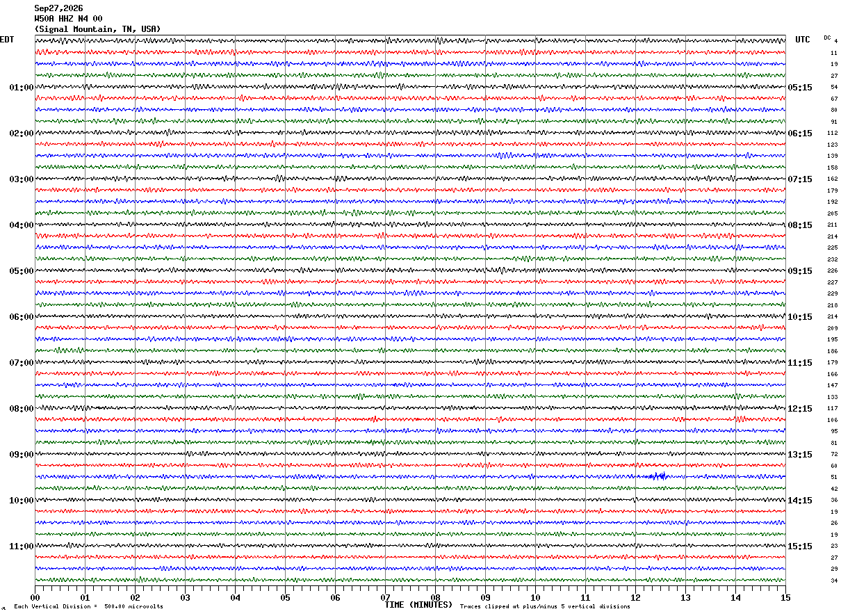Click the Each Vertical Division scale note

tap(88, 607)
